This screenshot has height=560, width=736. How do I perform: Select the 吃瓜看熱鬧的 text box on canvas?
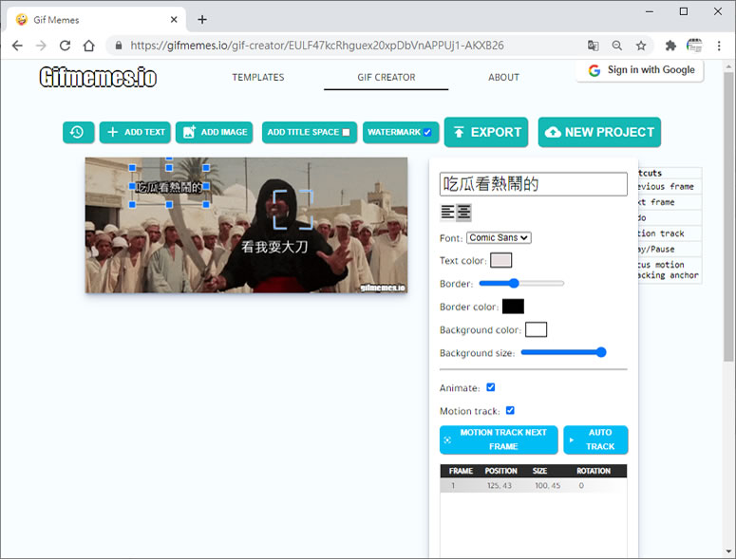[169, 187]
